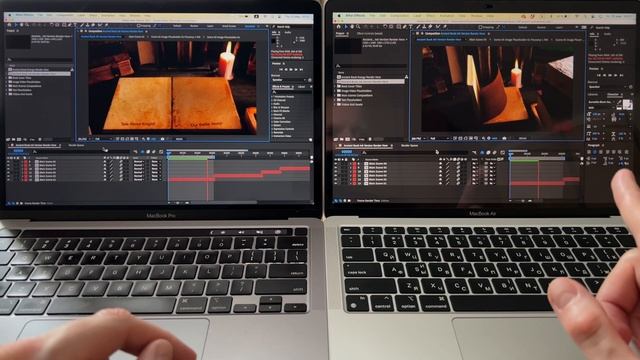
Task: Click the current timecode on the MacBook Pro timeline
Action: [19, 151]
